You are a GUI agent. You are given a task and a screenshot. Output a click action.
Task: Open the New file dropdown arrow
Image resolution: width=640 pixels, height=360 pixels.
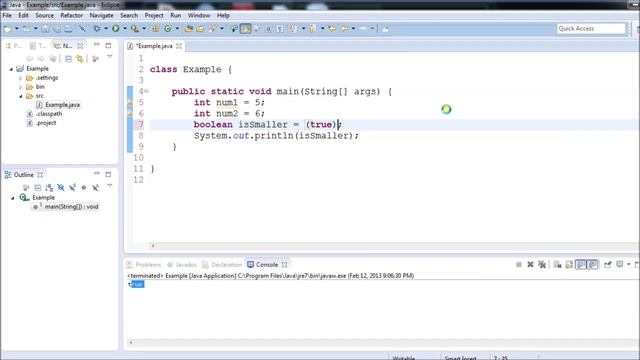point(17,29)
